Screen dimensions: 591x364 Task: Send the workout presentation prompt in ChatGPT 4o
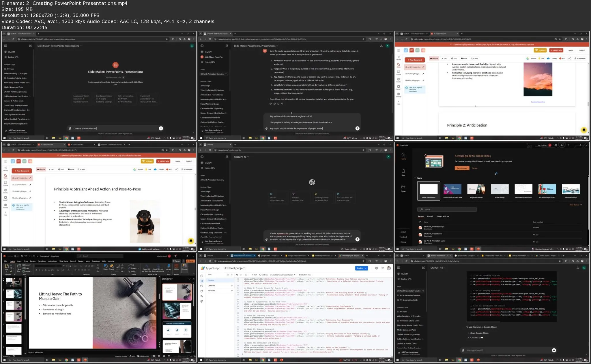(x=357, y=239)
